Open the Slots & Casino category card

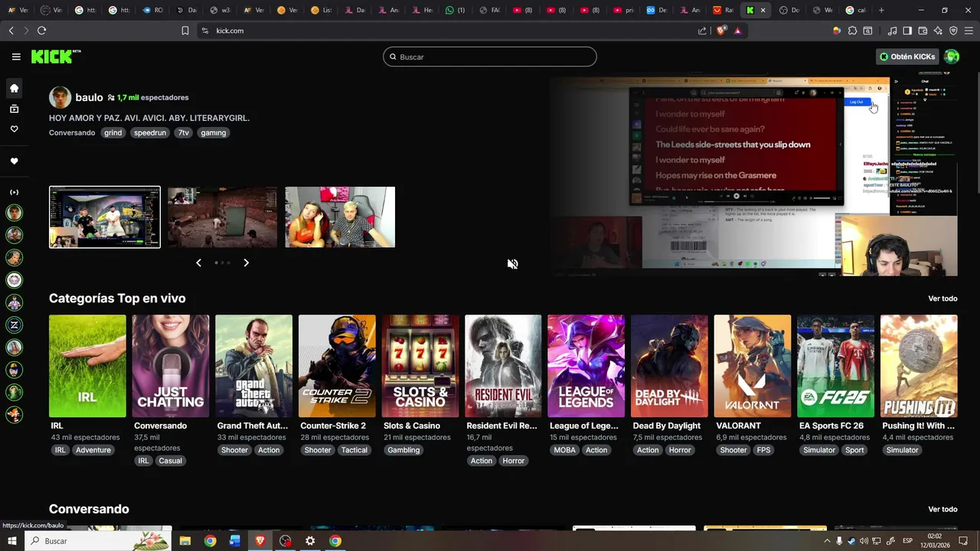click(x=420, y=366)
